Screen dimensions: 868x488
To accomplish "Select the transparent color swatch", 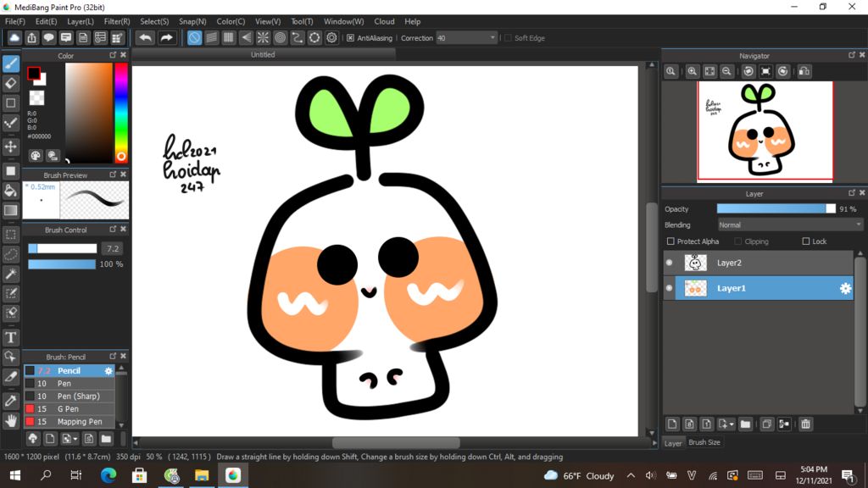I will coord(36,98).
